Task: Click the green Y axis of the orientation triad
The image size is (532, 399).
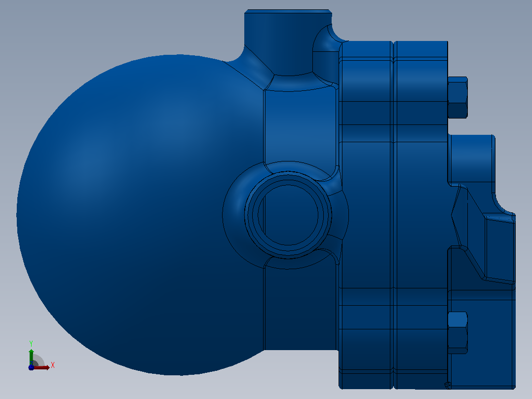Action: (x=31, y=357)
